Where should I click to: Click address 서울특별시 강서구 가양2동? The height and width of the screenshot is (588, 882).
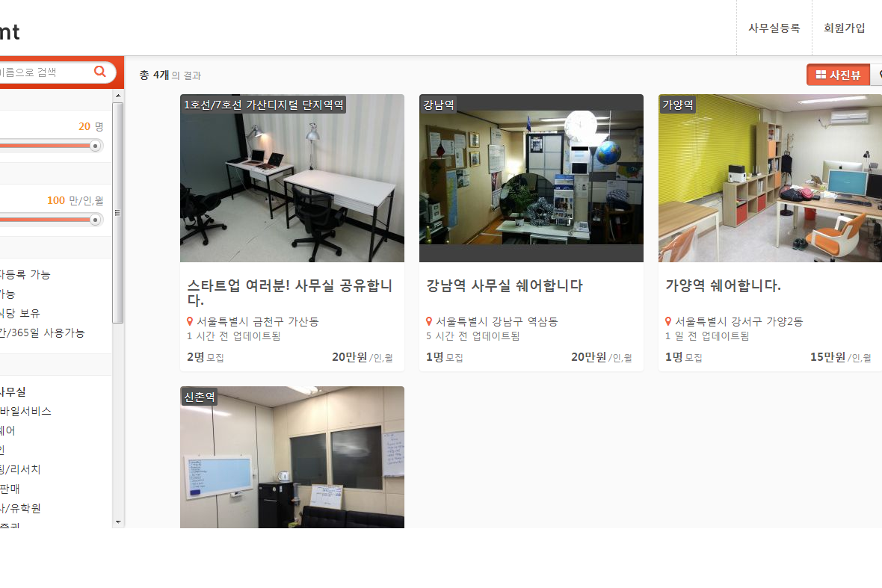click(x=738, y=321)
